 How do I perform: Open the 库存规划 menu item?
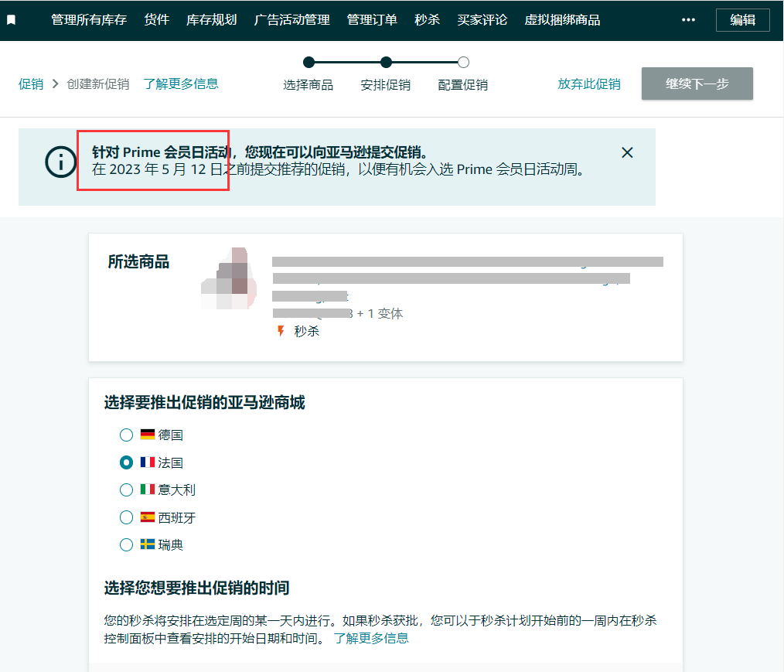(211, 19)
